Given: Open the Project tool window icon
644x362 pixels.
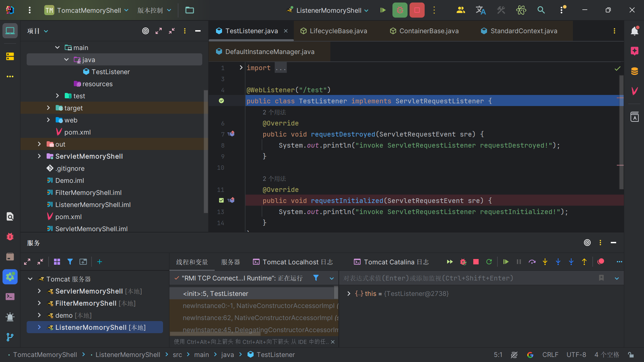Looking at the screenshot, I should click(x=10, y=31).
